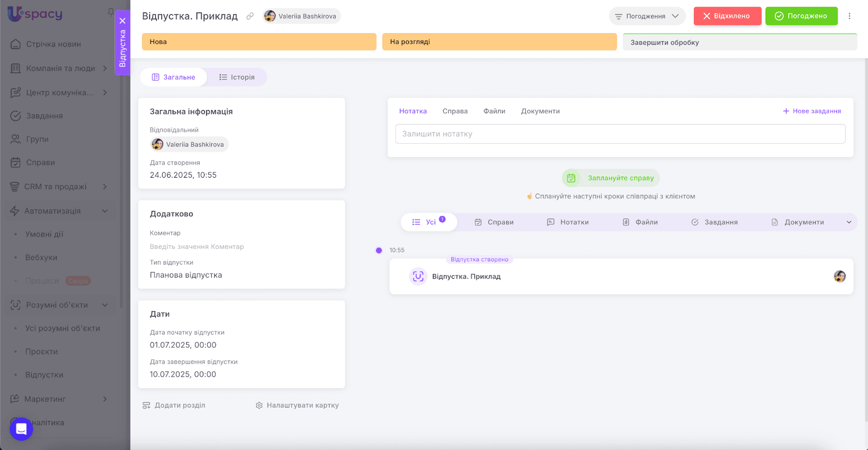The width and height of the screenshot is (868, 450).
Task: Expand the timeline filter tabs chevron
Action: [x=849, y=222]
